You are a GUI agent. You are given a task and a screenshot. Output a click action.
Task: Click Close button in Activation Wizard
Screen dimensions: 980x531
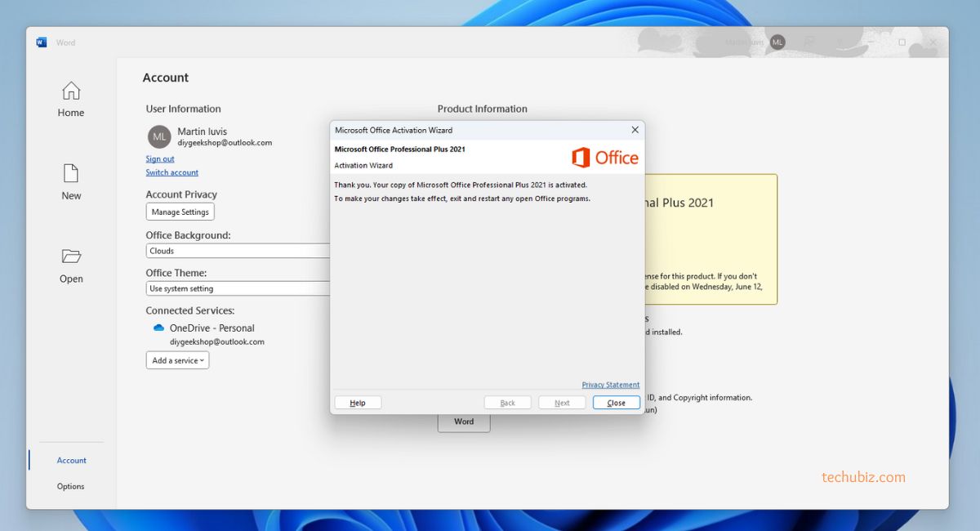point(616,403)
